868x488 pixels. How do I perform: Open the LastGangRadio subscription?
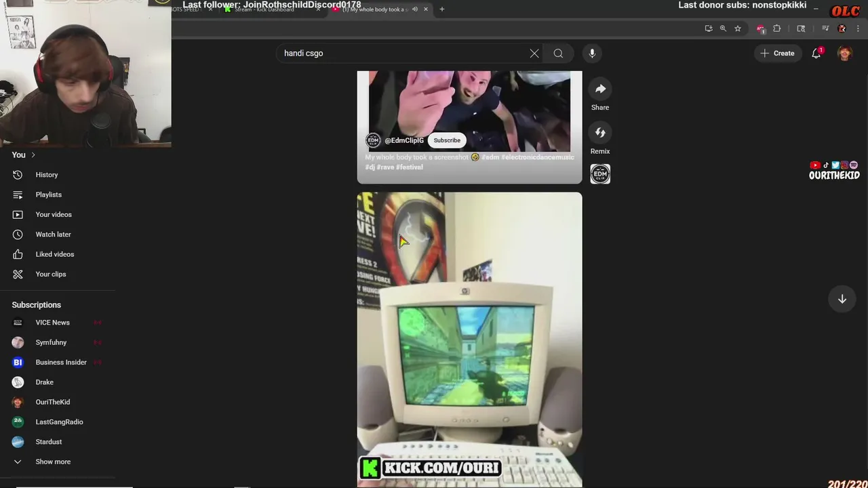tap(58, 422)
